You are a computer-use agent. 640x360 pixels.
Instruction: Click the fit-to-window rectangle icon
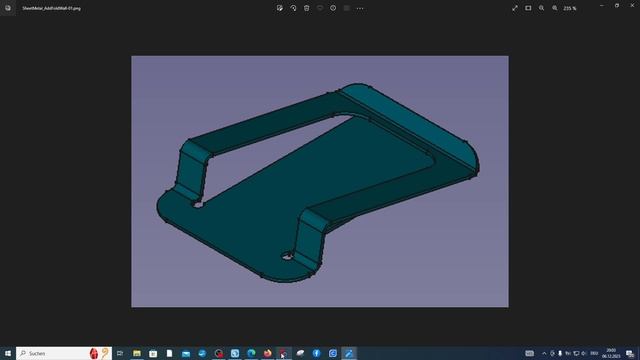(528, 8)
